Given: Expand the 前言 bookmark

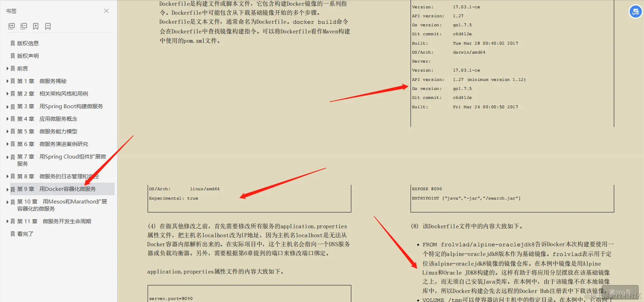Looking at the screenshot, I should click(x=8, y=68).
